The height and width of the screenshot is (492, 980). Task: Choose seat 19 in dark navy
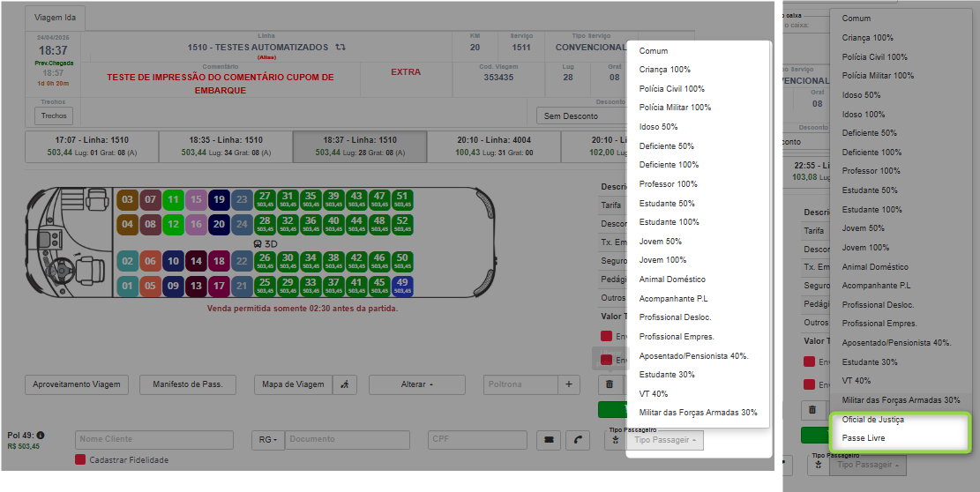click(x=219, y=200)
